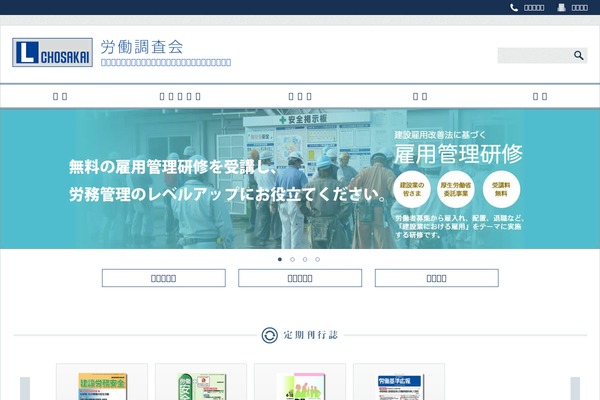Click the fax machine icon in the top bar

[x=561, y=8]
